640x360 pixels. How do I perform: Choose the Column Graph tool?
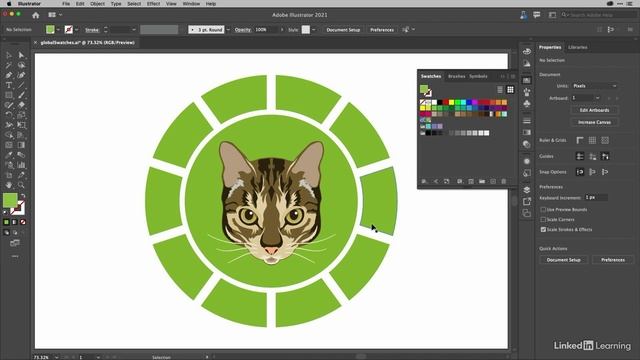coord(21,165)
